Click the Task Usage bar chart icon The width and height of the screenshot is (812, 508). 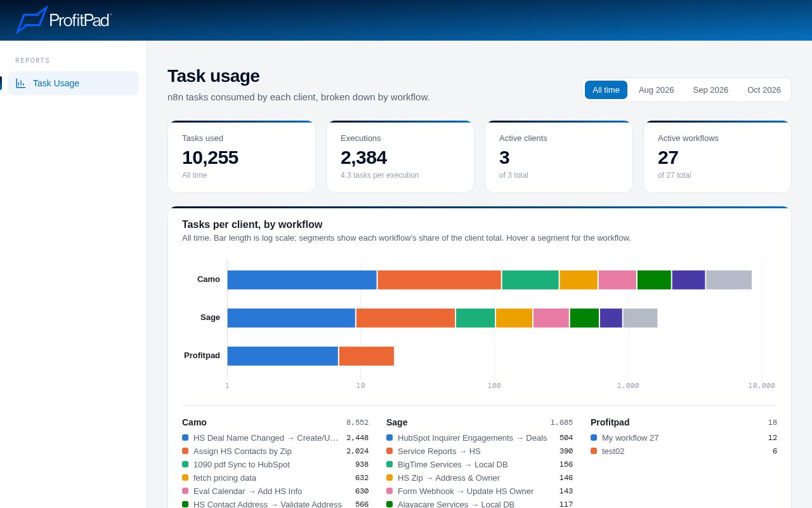click(21, 83)
